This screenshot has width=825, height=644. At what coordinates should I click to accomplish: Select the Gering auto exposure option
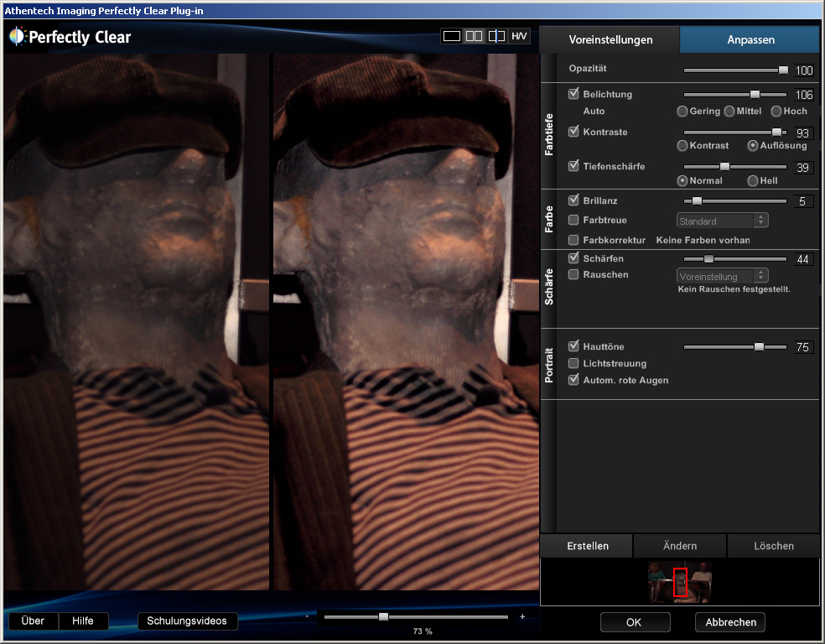(x=682, y=111)
